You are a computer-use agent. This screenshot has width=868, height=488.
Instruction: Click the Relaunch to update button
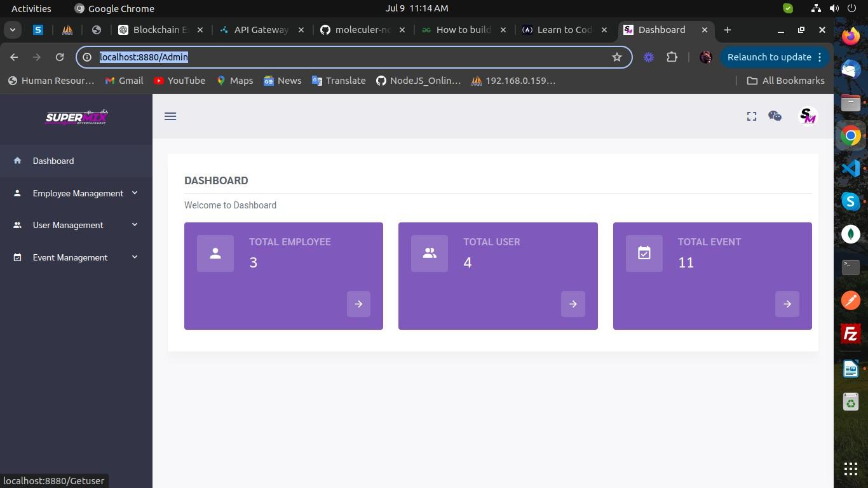pos(769,57)
